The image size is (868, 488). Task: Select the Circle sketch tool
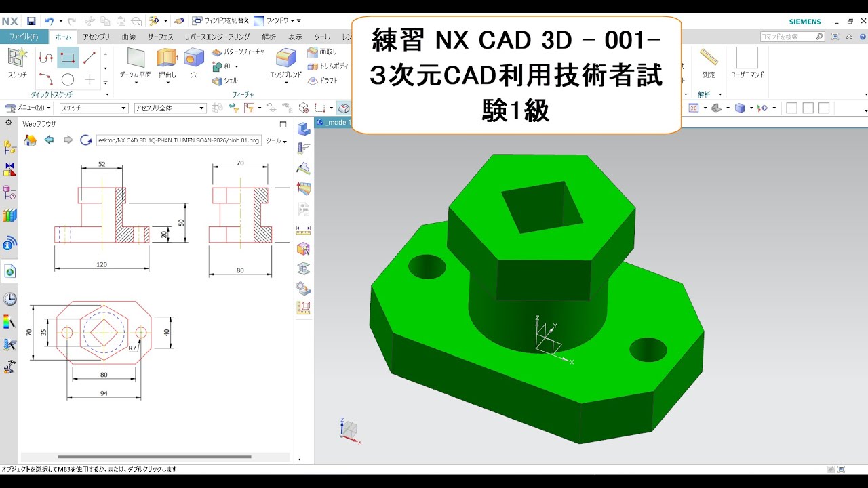(68, 79)
